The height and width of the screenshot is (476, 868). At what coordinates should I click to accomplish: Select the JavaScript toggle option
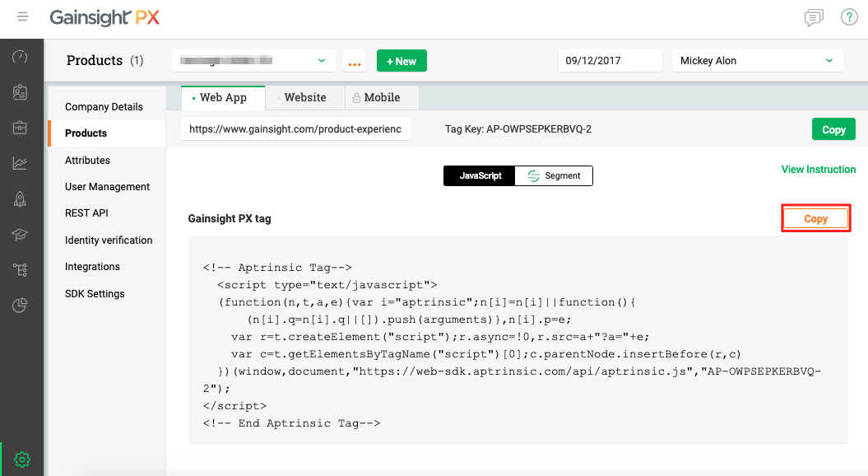click(480, 175)
